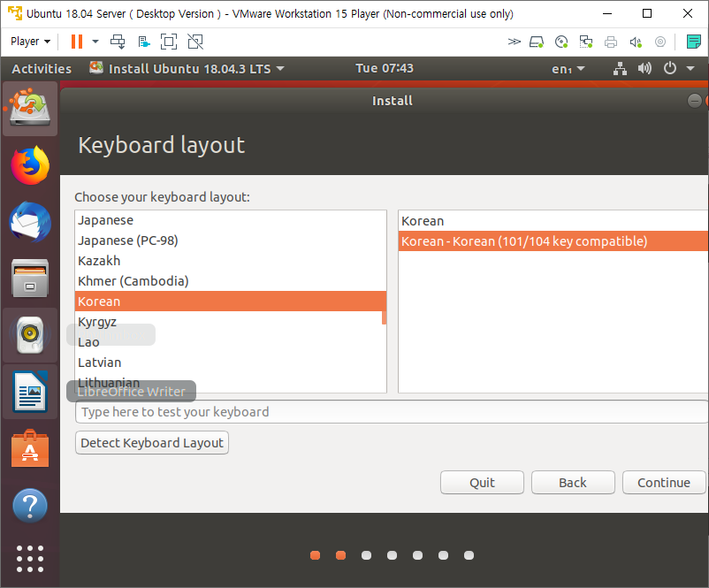The width and height of the screenshot is (709, 588).
Task: Click Detect Keyboard Layout button
Action: coord(152,443)
